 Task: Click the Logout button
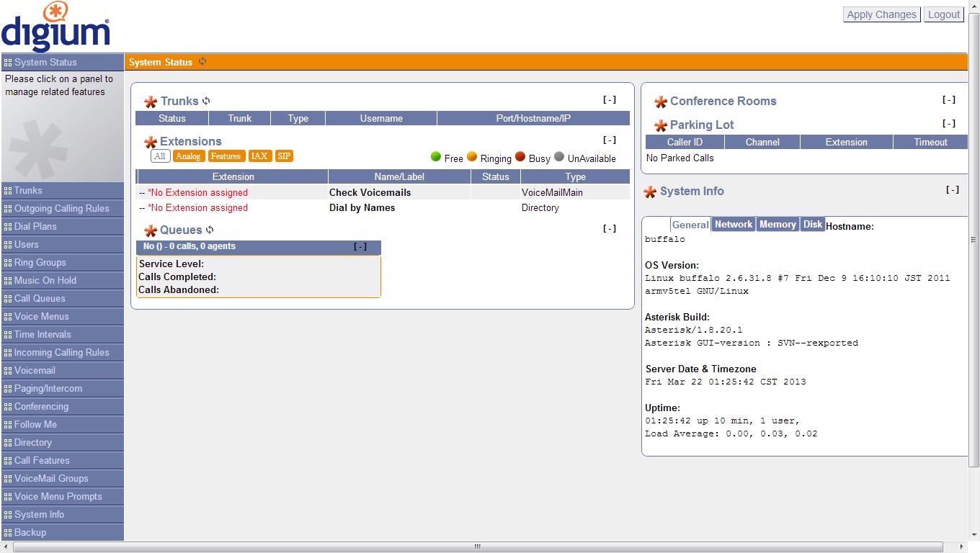(x=943, y=14)
